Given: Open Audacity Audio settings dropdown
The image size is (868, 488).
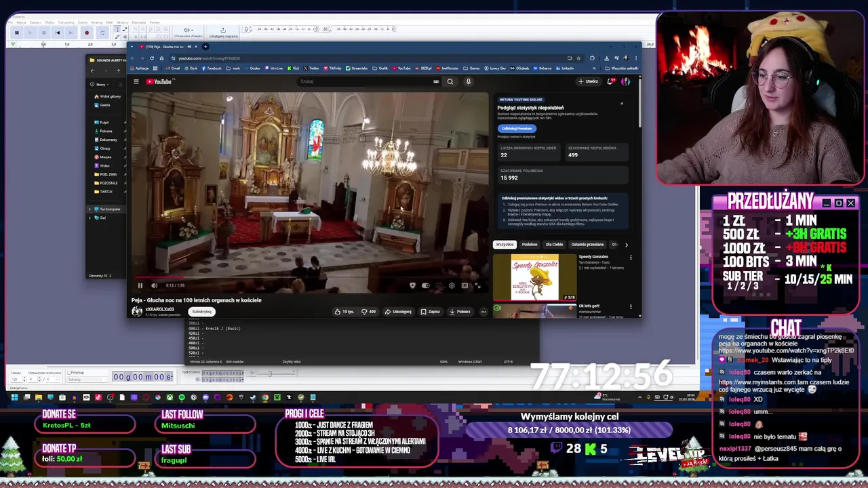Looking at the screenshot, I should pos(188,33).
